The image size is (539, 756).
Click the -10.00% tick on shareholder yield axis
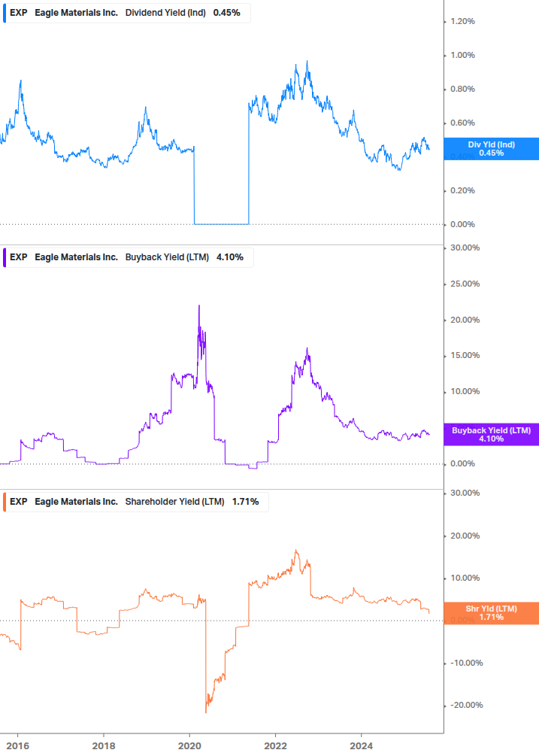click(x=466, y=663)
